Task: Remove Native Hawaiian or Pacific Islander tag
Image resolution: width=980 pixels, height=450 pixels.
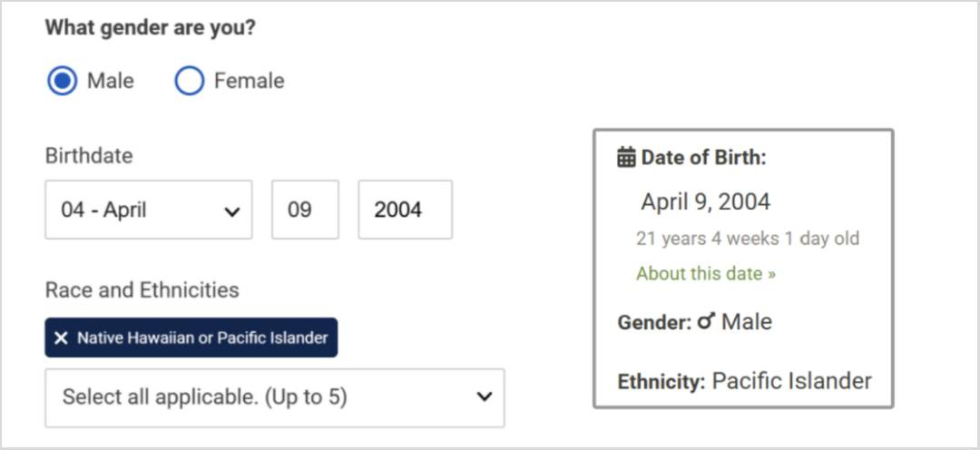Action: click(x=61, y=338)
